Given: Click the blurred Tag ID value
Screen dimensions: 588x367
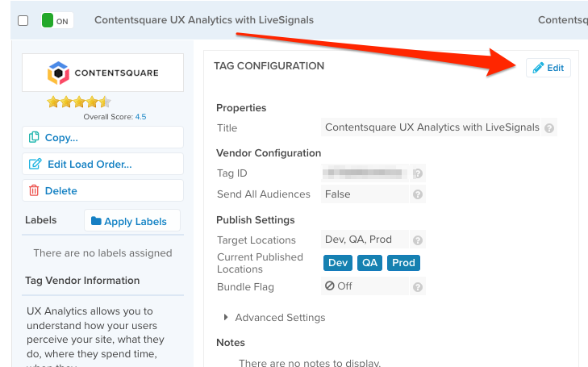Looking at the screenshot, I should (365, 173).
